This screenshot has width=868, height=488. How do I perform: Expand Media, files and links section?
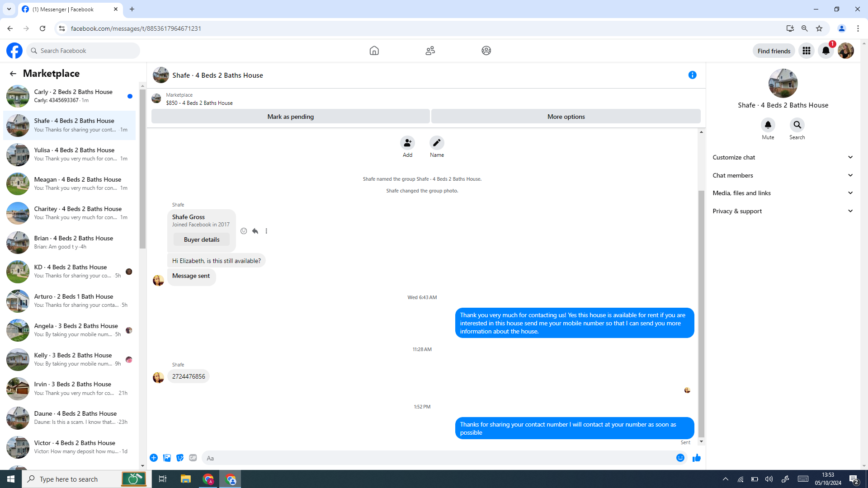(783, 193)
